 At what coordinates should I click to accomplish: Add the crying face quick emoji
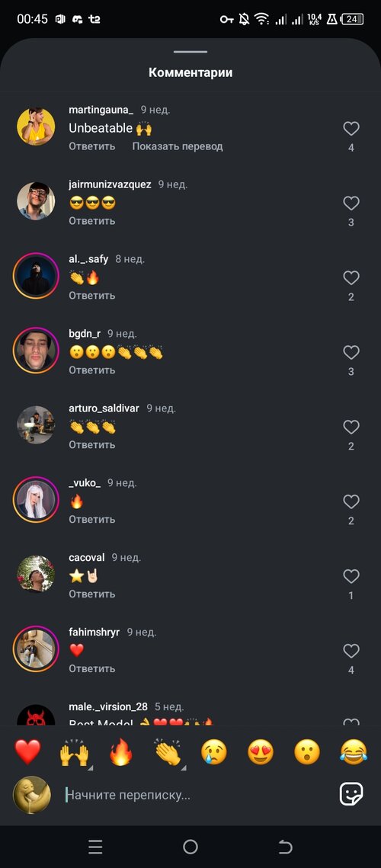point(214,752)
